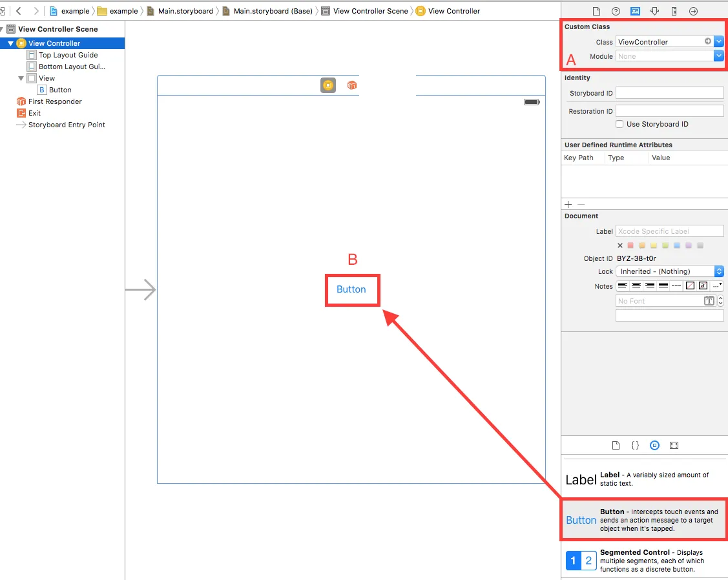
Task: Go forward in jump bar history
Action: 36,11
